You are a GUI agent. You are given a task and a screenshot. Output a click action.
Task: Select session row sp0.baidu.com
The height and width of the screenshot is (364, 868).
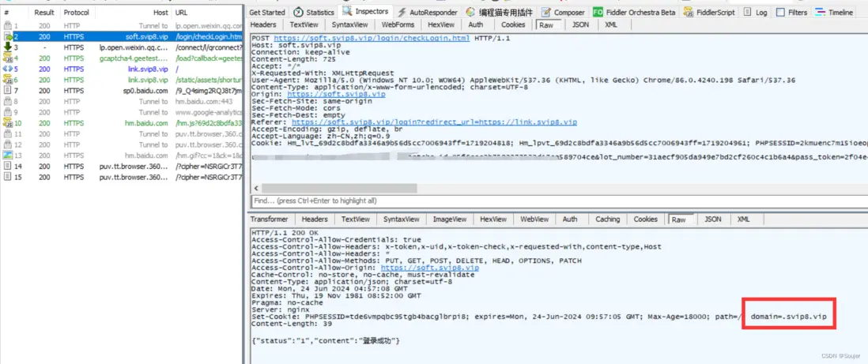122,91
